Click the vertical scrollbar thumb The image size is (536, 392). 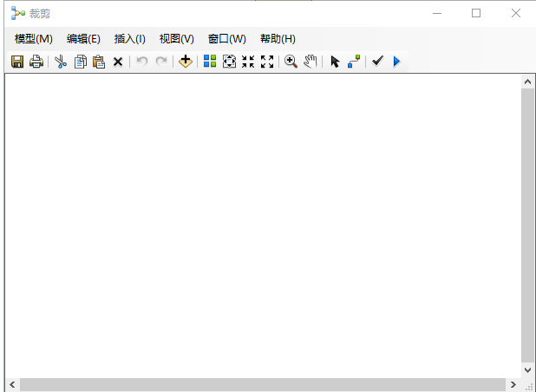(x=527, y=225)
